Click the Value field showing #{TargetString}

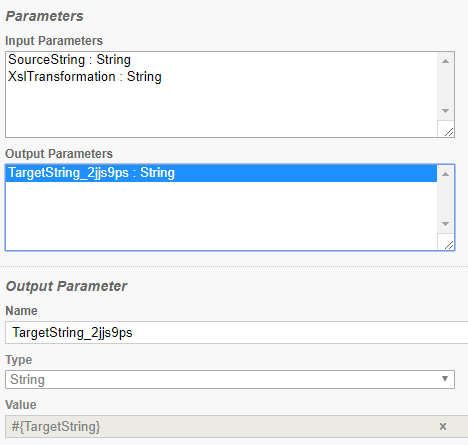(220, 426)
